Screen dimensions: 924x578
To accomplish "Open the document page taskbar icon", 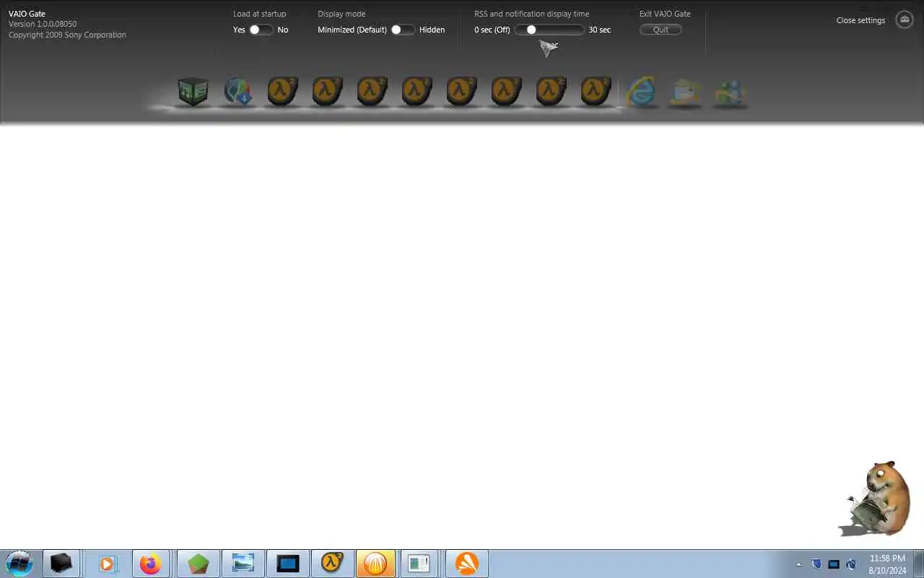I will tap(419, 564).
